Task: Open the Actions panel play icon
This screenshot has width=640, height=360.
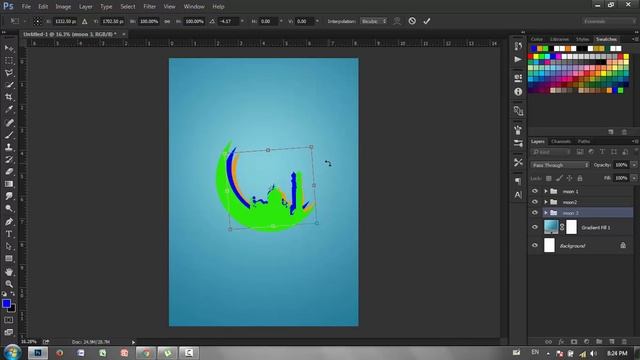Action: pyautogui.click(x=518, y=60)
